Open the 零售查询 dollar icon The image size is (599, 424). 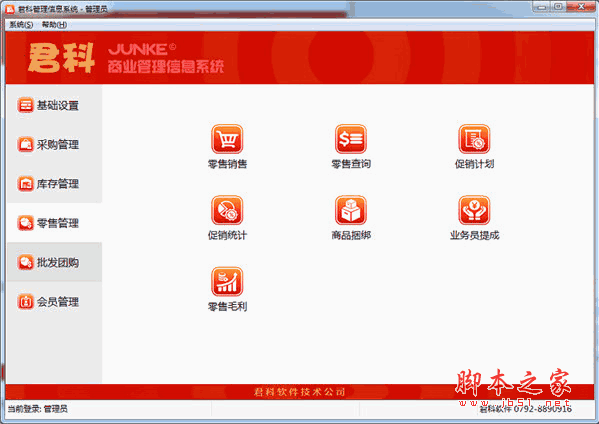coord(351,139)
